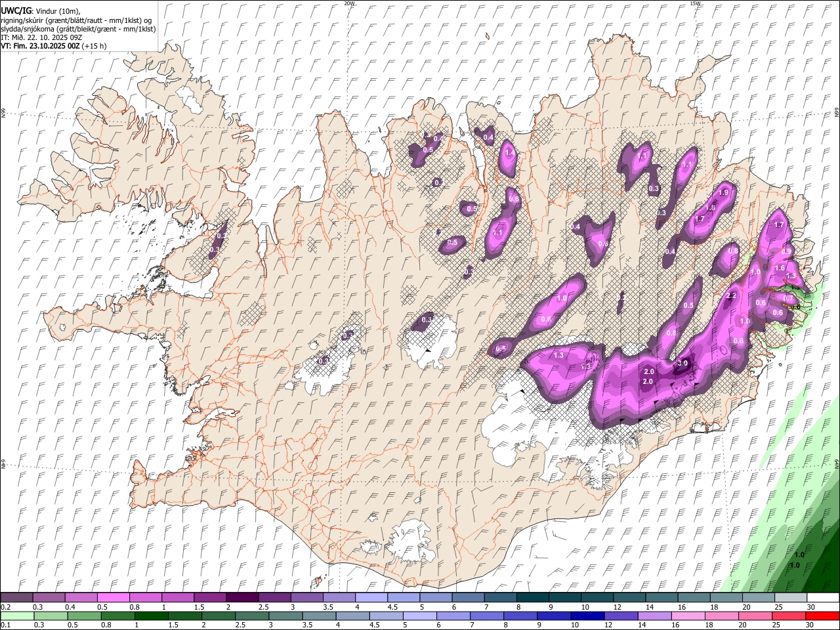Click the 'UWC/IG: Vindur (10m)' title line

point(40,11)
